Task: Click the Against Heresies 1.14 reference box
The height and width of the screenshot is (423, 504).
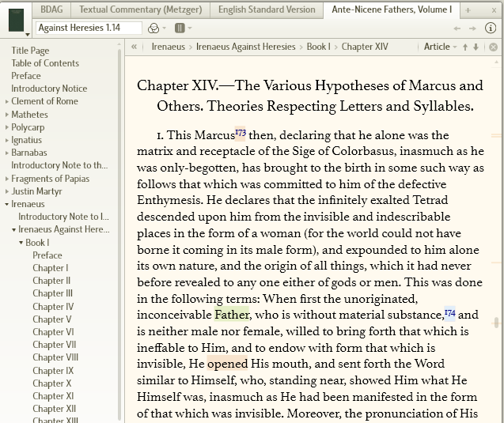Action: (x=89, y=28)
